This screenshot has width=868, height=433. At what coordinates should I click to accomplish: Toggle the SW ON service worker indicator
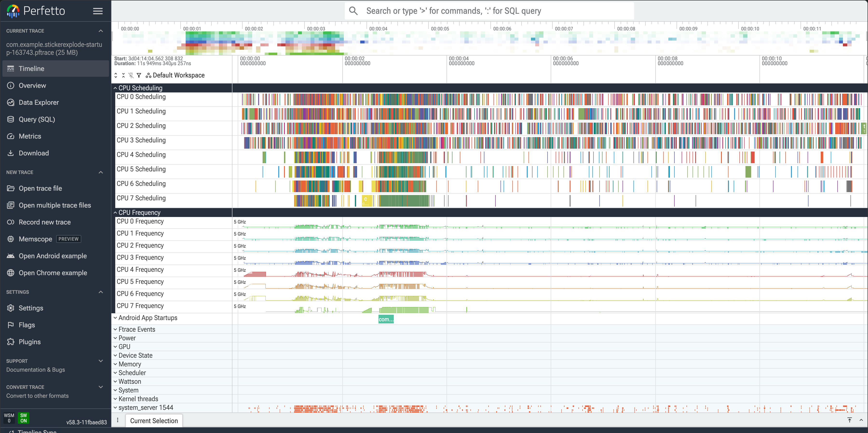(x=23, y=418)
